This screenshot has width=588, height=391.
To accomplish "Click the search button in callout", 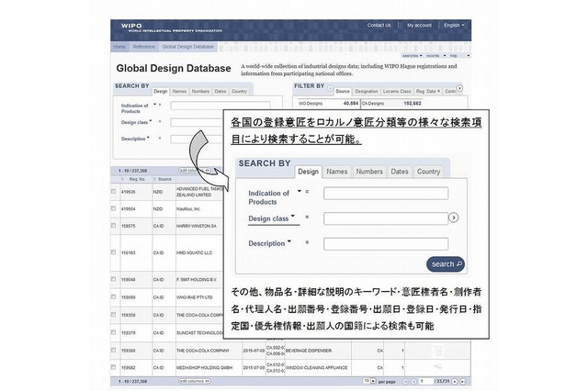I will 446,264.
